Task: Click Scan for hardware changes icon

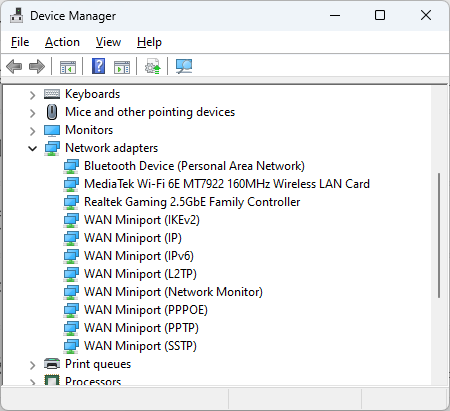Action: [184, 66]
